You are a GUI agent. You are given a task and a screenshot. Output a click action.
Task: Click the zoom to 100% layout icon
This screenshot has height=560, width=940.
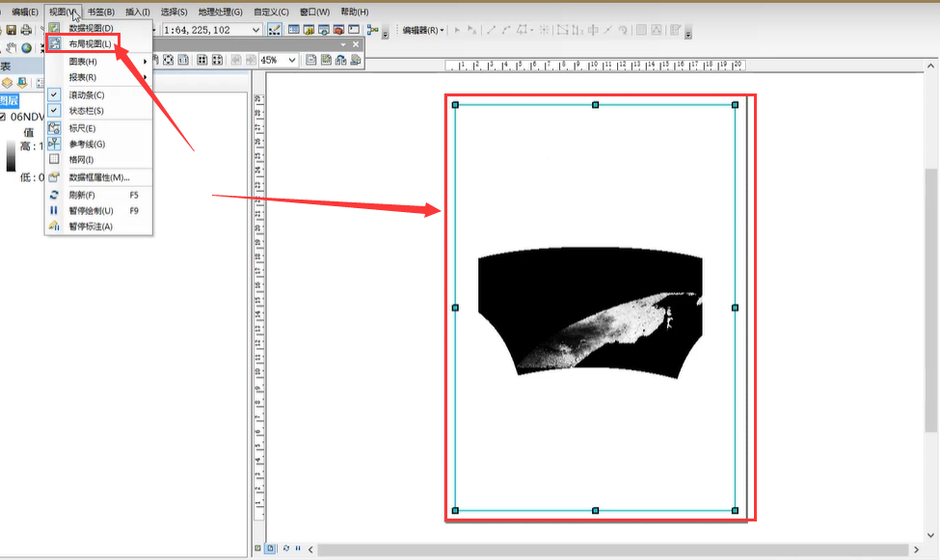(x=183, y=60)
